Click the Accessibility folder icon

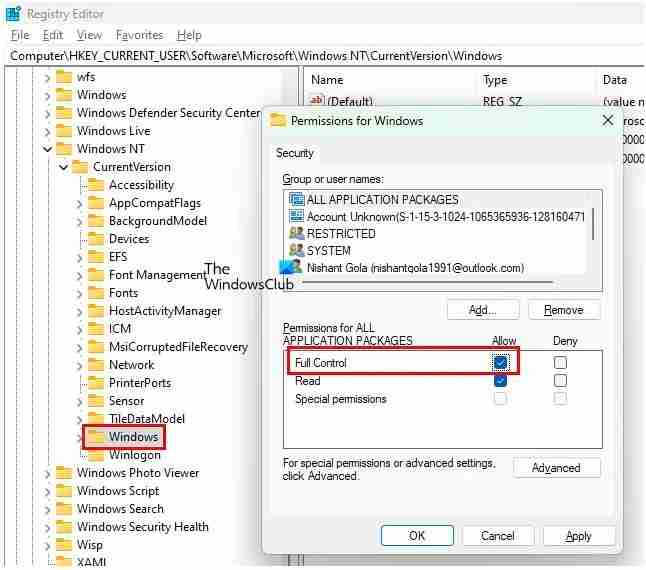tap(96, 185)
